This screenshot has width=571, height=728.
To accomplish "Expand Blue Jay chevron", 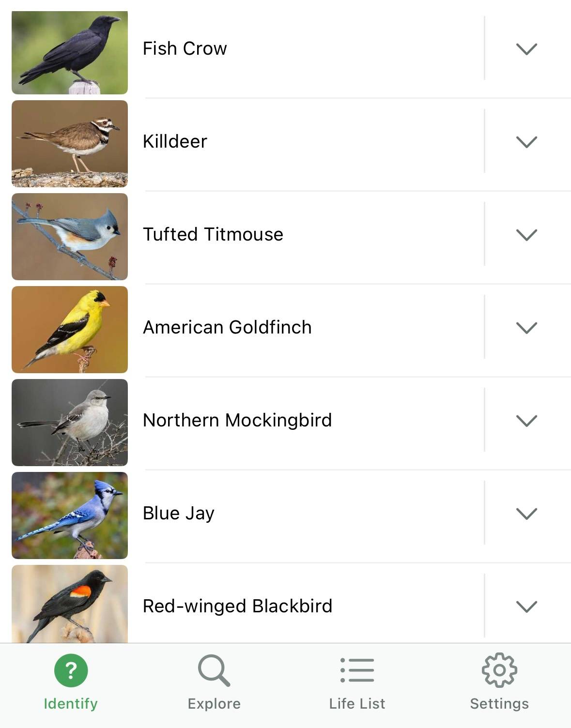I will (527, 514).
